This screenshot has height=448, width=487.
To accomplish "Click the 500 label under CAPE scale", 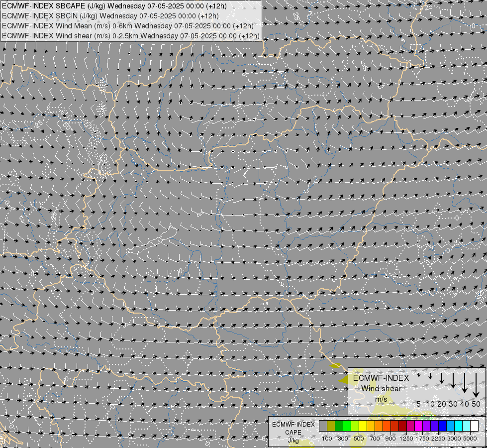I will pyautogui.click(x=359, y=439).
